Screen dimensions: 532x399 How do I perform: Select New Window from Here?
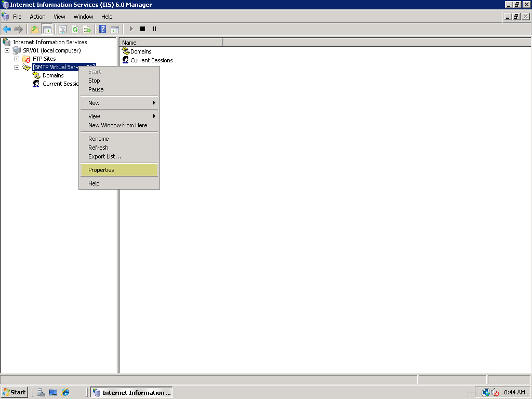pos(119,125)
